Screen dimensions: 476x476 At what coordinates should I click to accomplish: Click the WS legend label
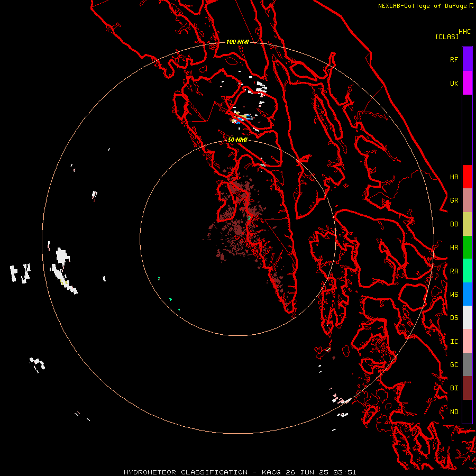[454, 295]
